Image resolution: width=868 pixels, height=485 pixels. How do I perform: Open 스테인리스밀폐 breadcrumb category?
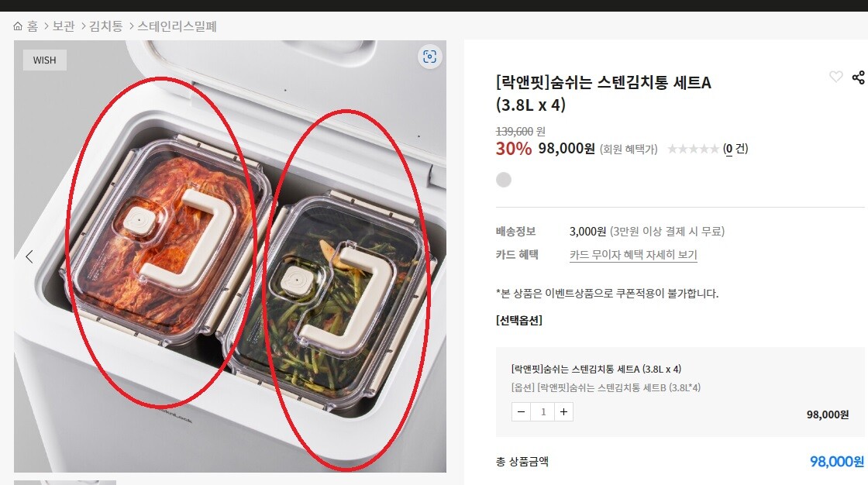pos(177,26)
